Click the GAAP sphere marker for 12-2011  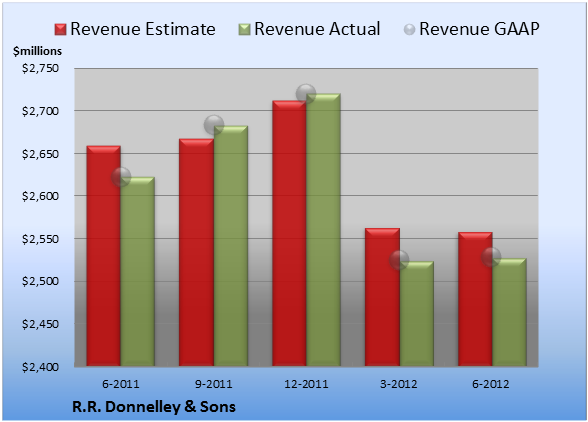306,94
